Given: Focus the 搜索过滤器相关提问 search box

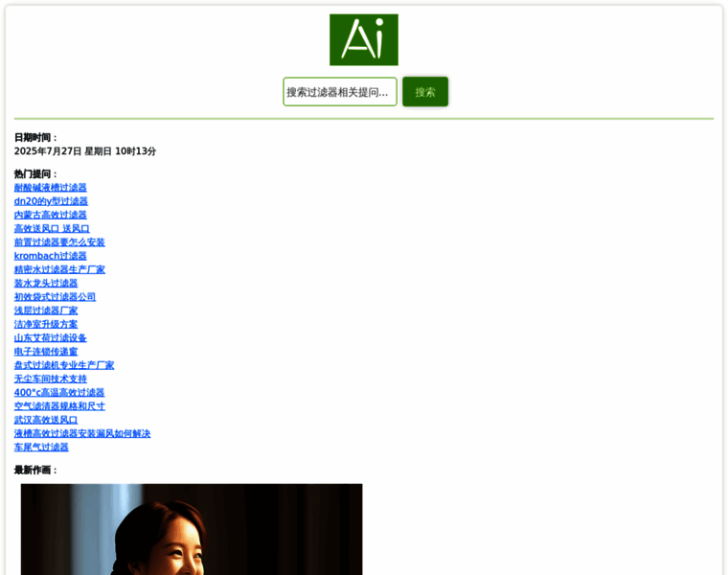Looking at the screenshot, I should [x=339, y=92].
